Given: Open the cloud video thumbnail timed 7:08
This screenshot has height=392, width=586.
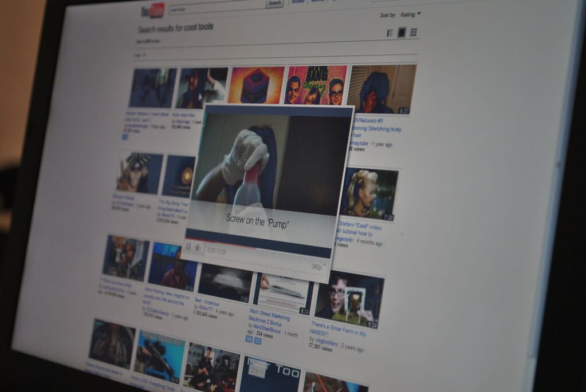Looking at the screenshot, I should [225, 283].
